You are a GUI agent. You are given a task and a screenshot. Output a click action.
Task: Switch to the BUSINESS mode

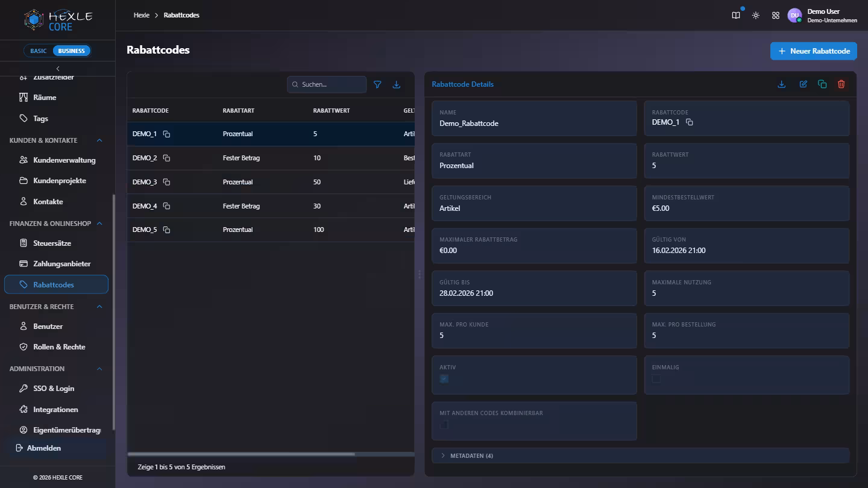71,51
